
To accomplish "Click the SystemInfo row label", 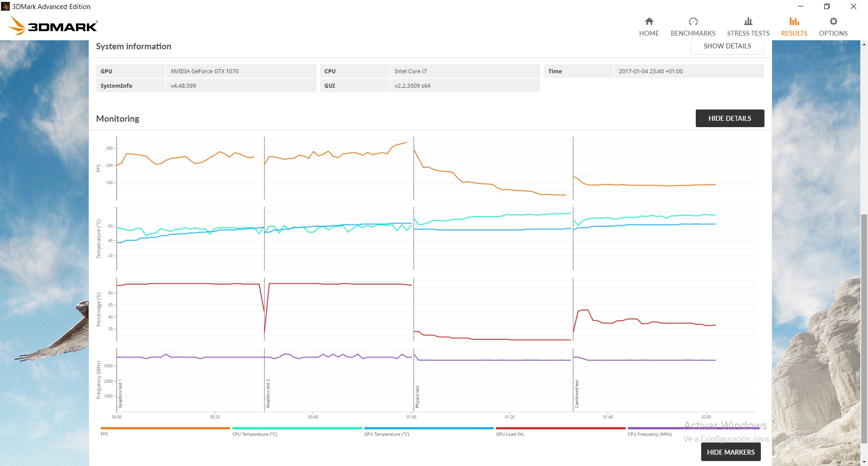I will click(116, 86).
